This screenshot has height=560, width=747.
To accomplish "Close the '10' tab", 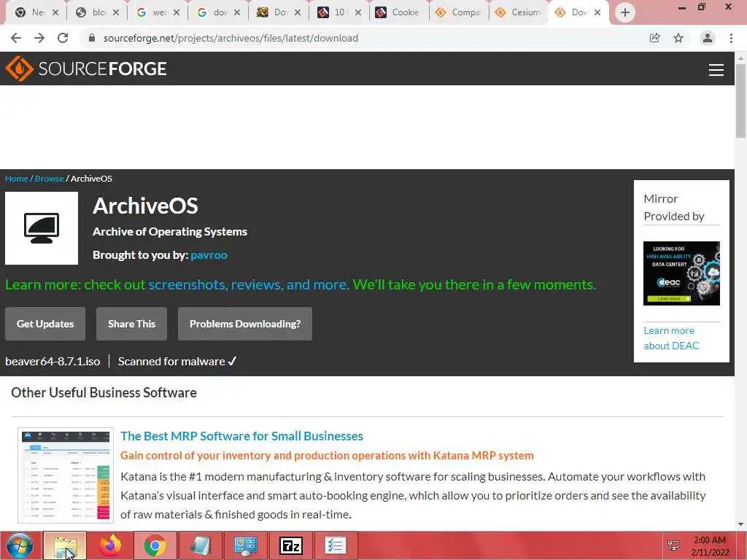I will [358, 12].
